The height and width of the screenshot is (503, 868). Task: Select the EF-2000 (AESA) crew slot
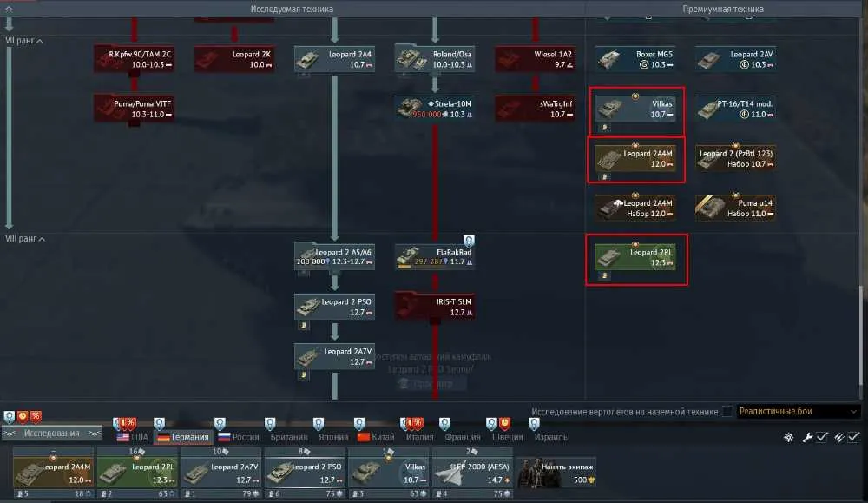[x=472, y=473]
